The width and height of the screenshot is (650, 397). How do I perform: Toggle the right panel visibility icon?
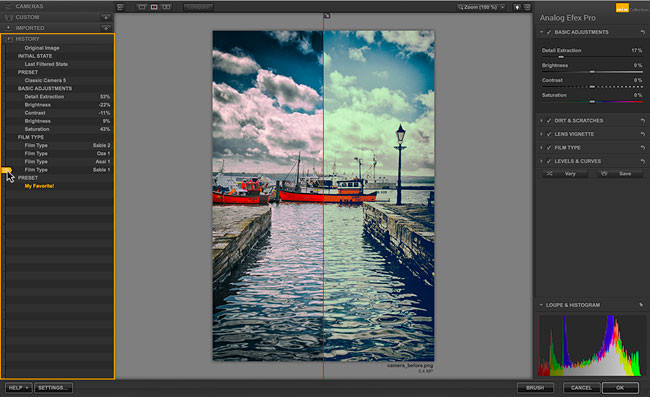click(x=527, y=7)
